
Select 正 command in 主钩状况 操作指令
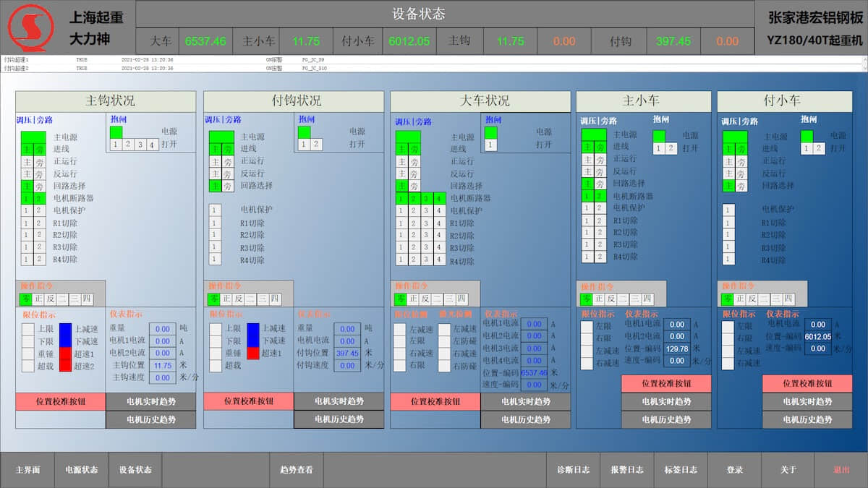38,299
